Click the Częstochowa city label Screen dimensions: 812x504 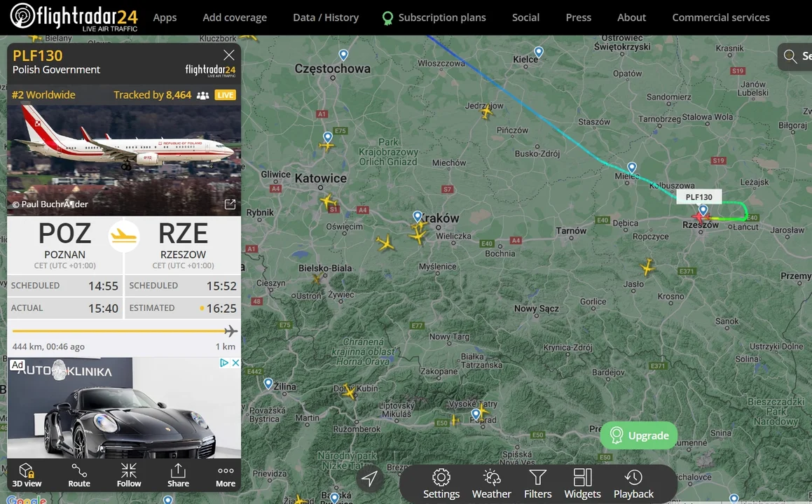[x=333, y=69]
